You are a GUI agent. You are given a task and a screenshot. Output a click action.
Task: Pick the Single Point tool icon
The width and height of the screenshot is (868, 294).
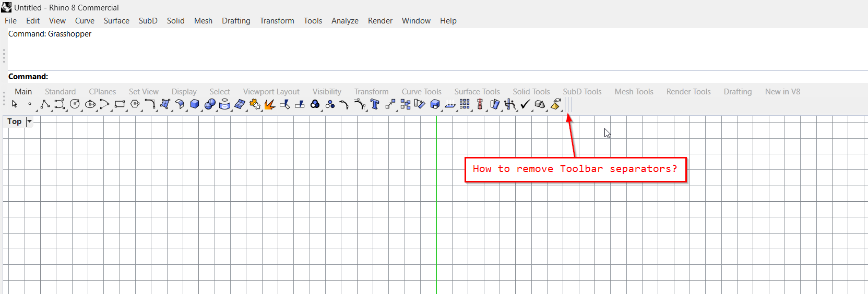pyautogui.click(x=30, y=104)
